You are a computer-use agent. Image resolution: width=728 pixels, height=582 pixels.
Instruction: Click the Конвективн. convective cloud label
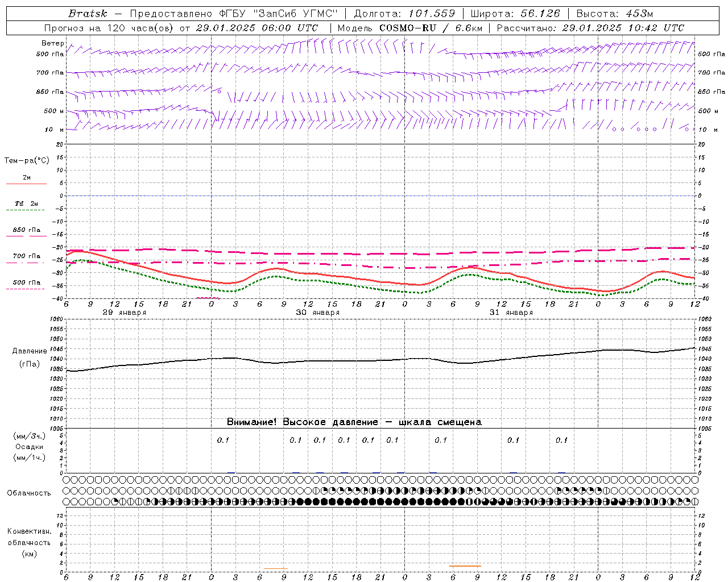point(29,531)
